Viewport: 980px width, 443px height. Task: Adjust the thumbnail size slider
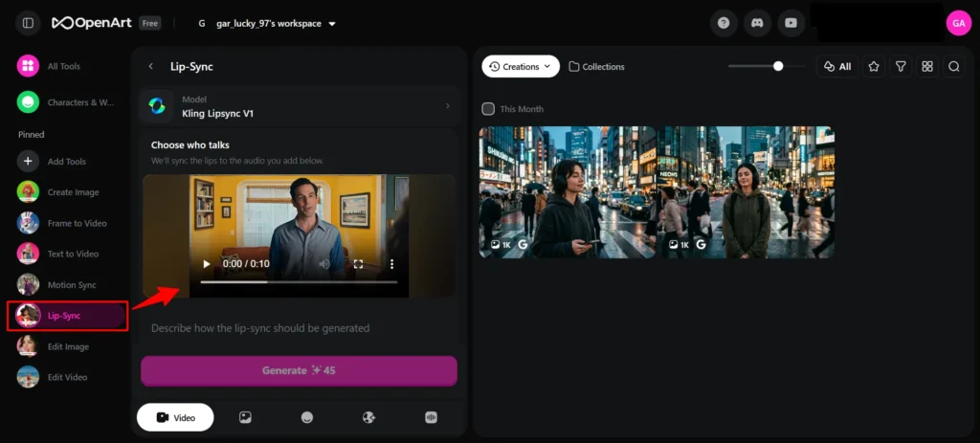point(777,66)
